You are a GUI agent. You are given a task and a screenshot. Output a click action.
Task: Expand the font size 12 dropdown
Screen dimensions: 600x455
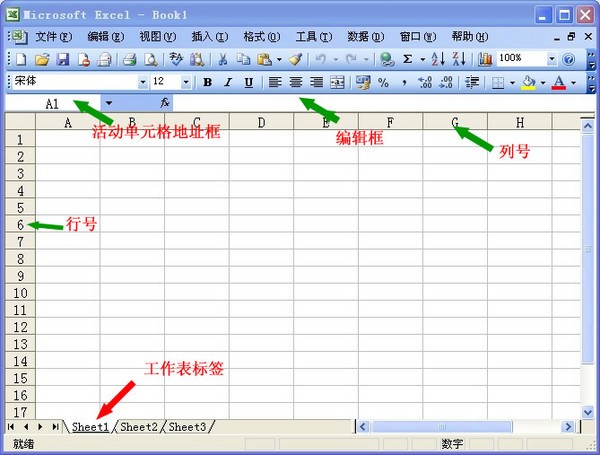coord(186,82)
